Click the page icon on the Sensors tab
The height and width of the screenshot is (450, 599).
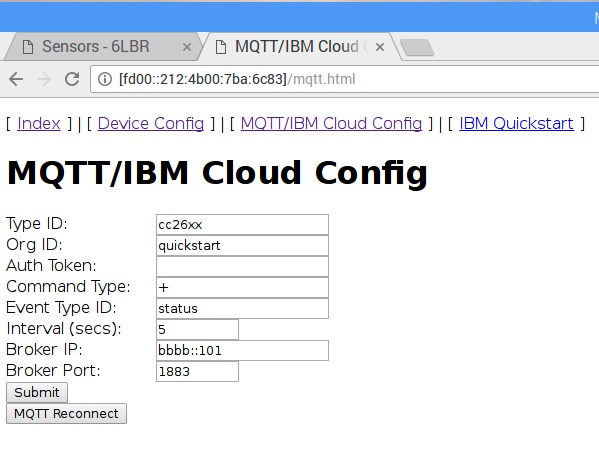(28, 47)
